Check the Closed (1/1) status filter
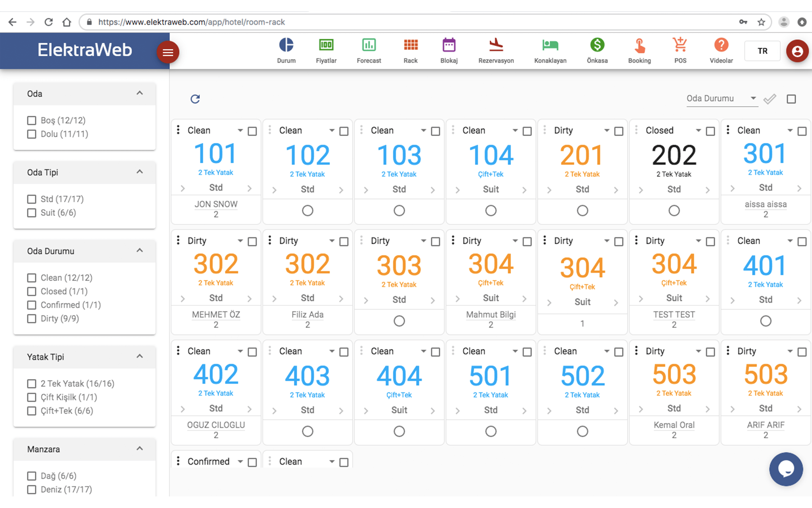The image size is (812, 508). (x=32, y=291)
